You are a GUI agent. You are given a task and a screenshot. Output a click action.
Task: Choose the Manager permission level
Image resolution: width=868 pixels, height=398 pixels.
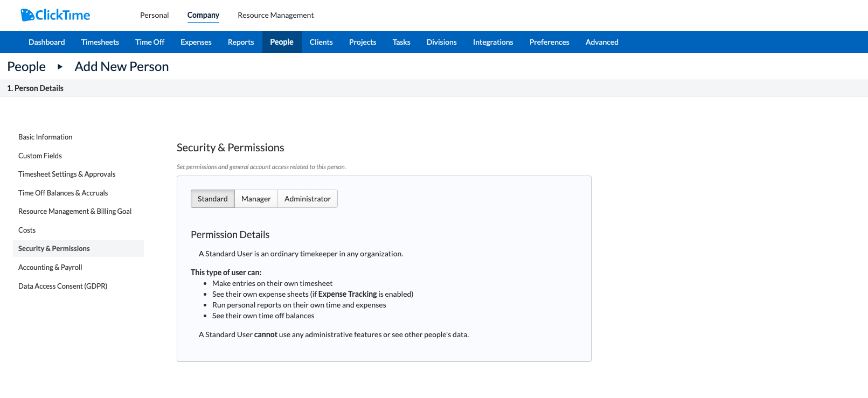tap(256, 199)
